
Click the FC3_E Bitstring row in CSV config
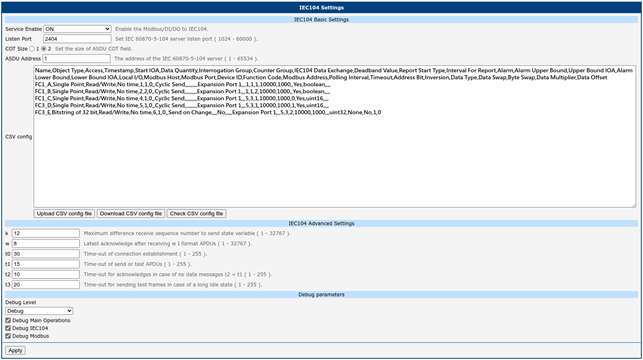point(208,112)
